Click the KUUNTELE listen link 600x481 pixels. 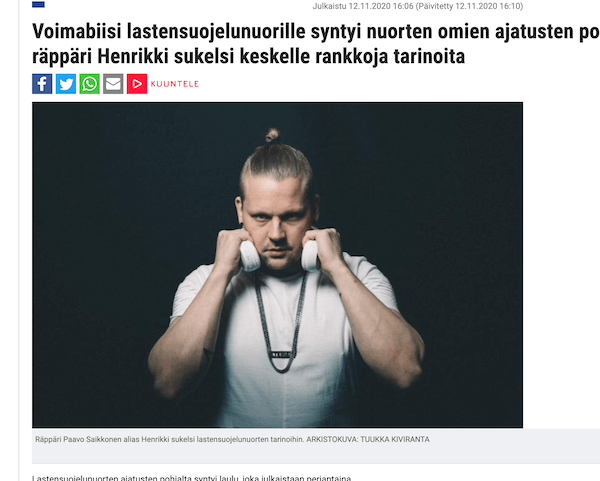175,84
